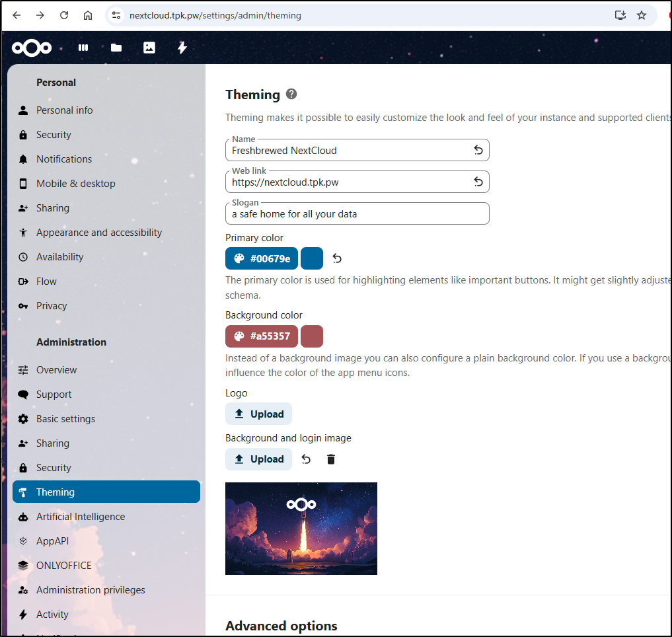The image size is (672, 637).
Task: Click the Theming help question mark icon
Action: point(291,94)
